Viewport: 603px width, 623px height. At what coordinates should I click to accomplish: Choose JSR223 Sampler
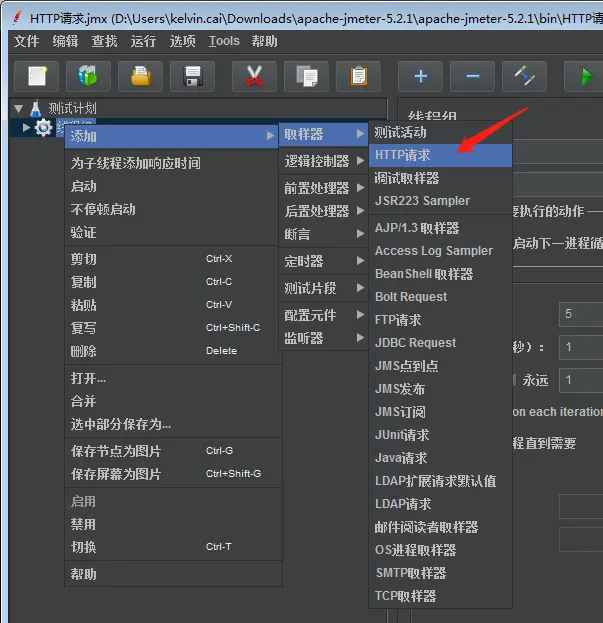click(440, 201)
